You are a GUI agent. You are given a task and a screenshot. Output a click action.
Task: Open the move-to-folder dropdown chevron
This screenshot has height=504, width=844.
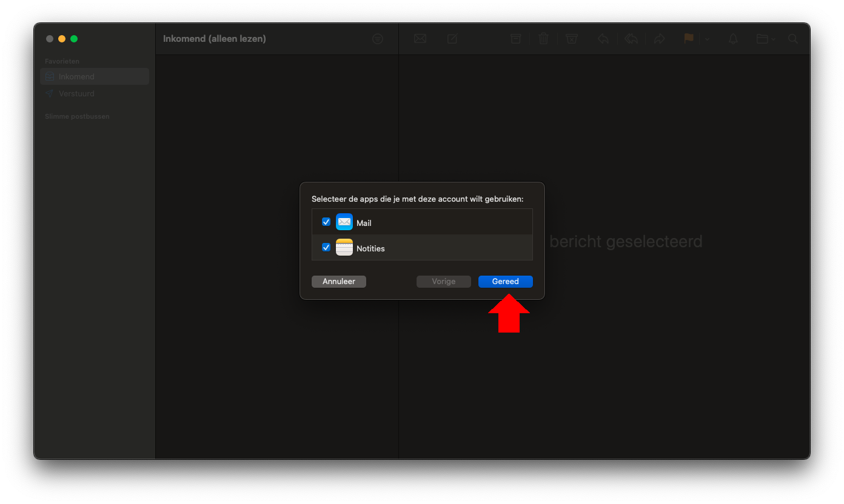(772, 38)
